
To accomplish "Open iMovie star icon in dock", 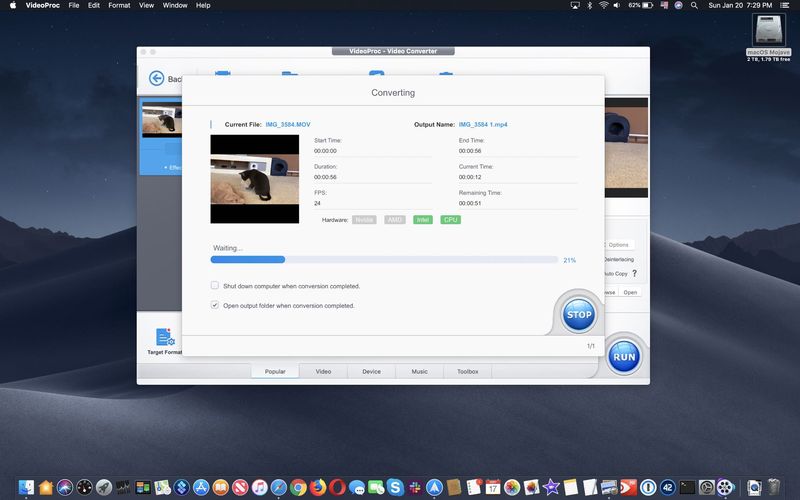I will (551, 487).
